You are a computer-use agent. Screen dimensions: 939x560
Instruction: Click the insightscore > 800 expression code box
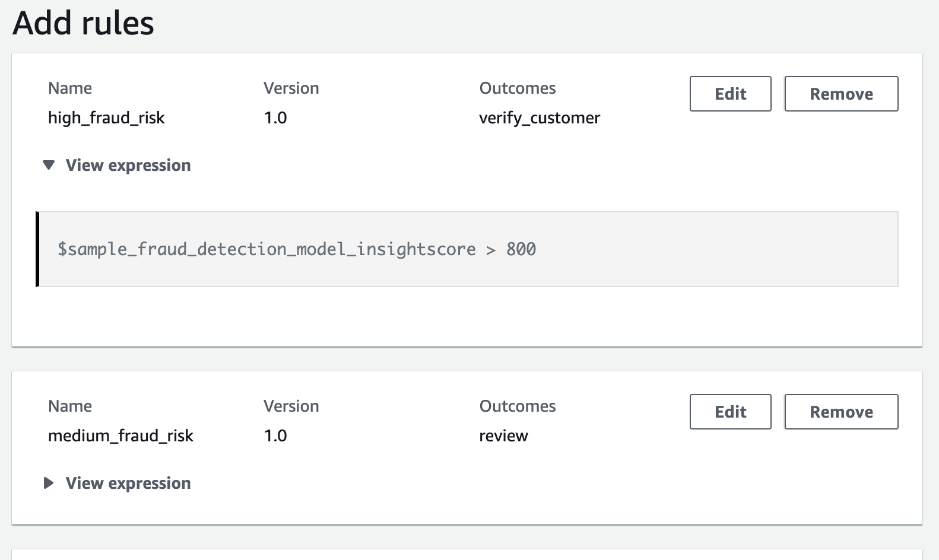[468, 249]
